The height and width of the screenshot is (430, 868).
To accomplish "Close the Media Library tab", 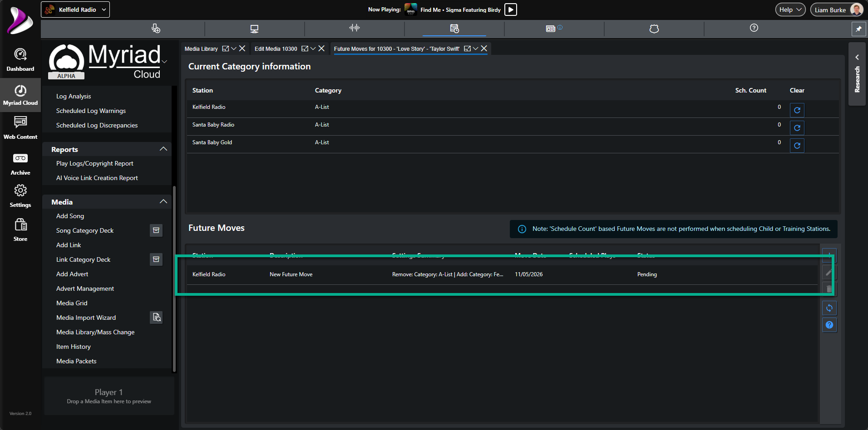I will pyautogui.click(x=242, y=49).
